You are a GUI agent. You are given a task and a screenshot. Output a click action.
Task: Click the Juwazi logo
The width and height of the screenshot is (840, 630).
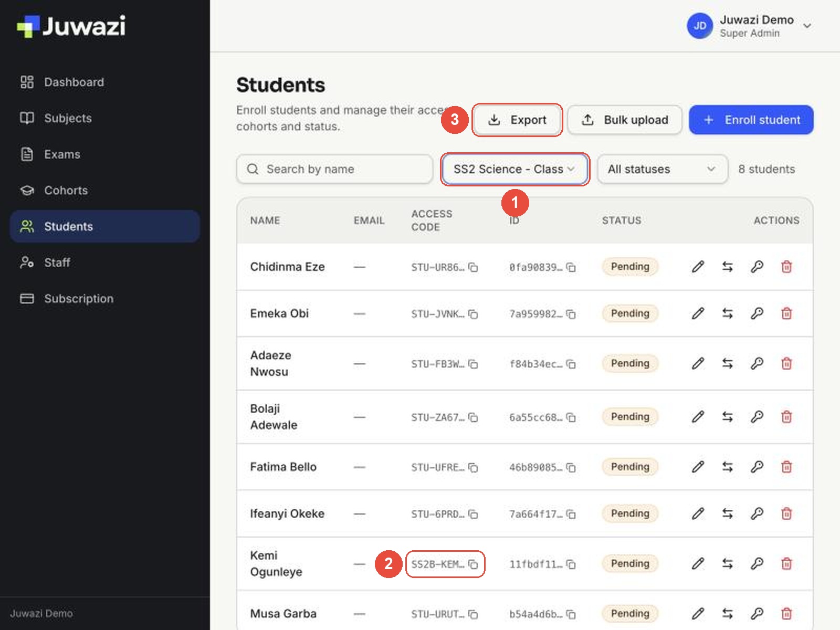point(71,26)
